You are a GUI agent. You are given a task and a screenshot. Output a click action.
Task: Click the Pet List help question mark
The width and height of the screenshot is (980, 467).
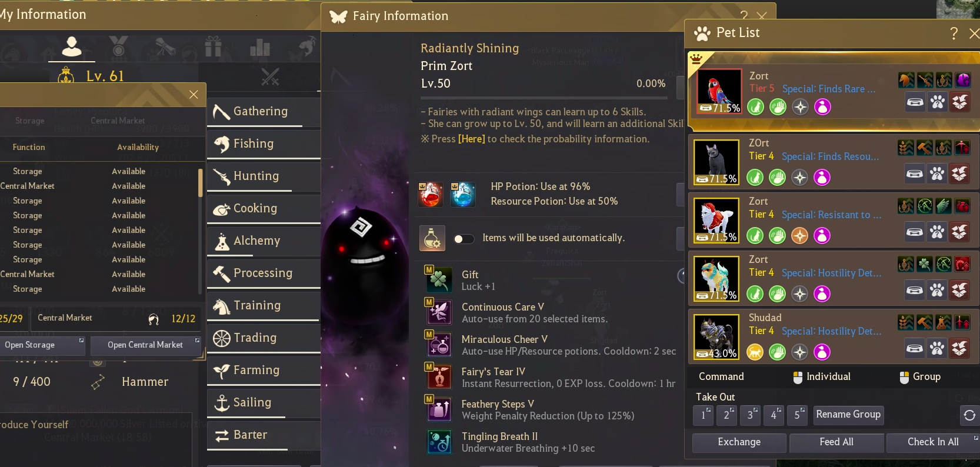(x=954, y=34)
